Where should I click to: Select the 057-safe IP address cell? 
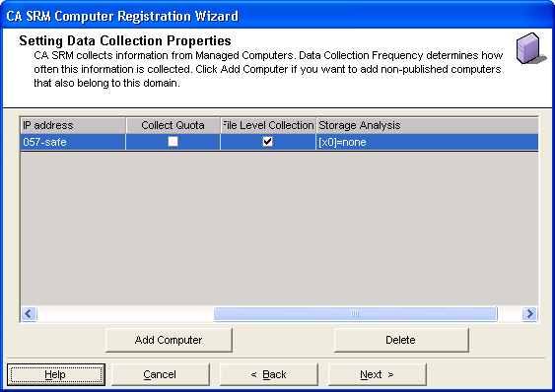(73, 142)
